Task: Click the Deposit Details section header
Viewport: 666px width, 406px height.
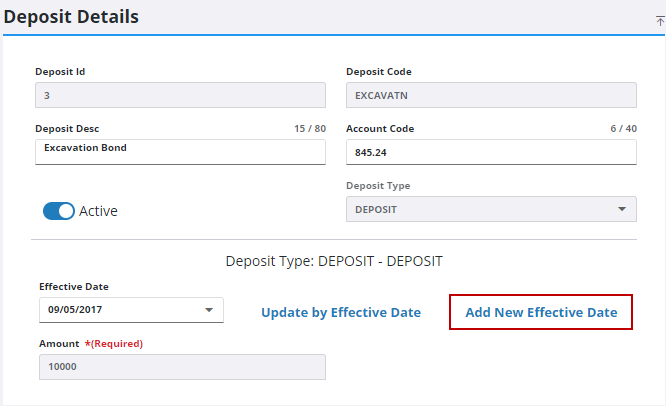Action: (x=72, y=17)
